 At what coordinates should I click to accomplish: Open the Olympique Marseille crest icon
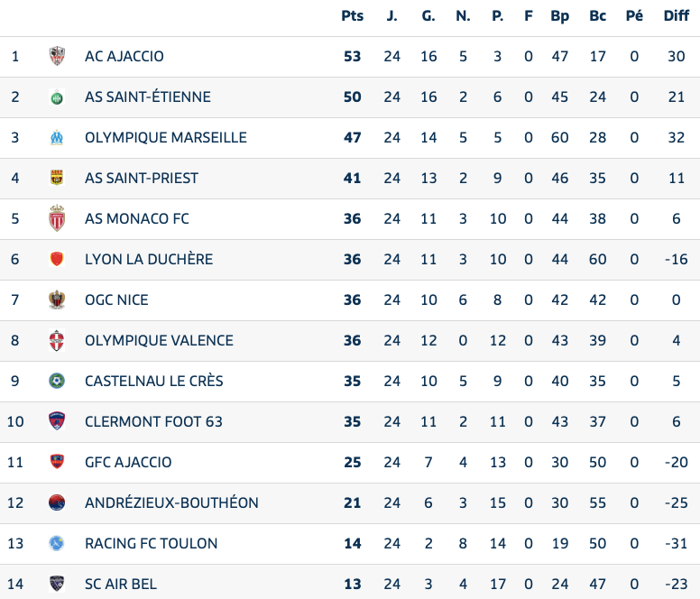click(57, 137)
